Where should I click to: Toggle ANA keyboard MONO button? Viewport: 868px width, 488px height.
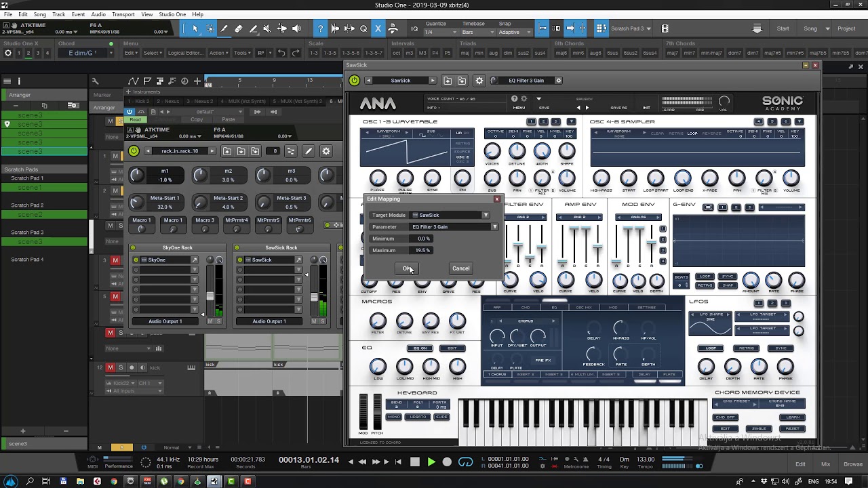394,417
